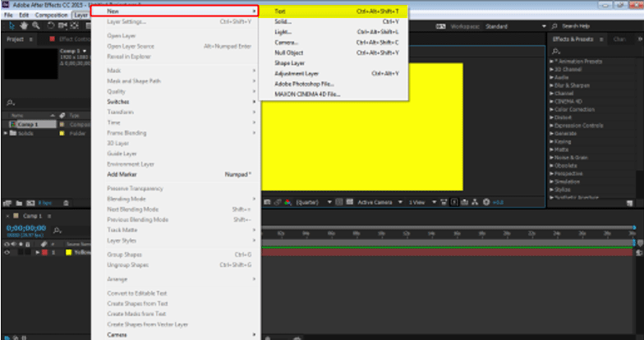644x340 pixels.
Task: Click Comp marker bin icon at timeline right
Action: pyautogui.click(x=639, y=244)
